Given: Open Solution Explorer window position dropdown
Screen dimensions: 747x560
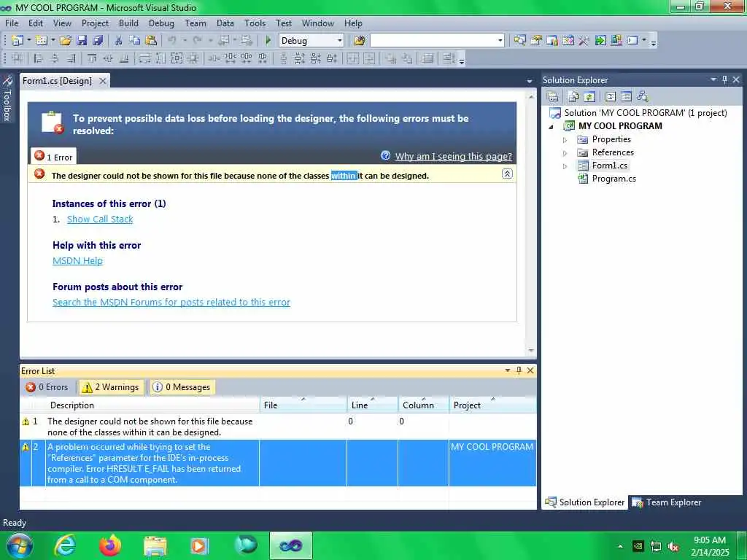Looking at the screenshot, I should point(713,79).
